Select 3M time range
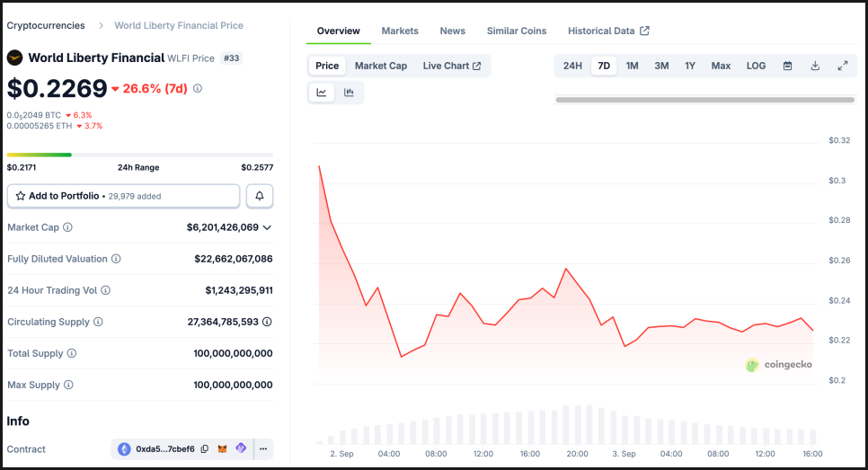868x470 pixels. (x=661, y=66)
